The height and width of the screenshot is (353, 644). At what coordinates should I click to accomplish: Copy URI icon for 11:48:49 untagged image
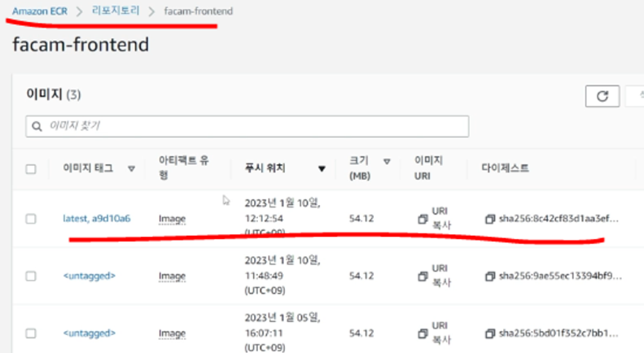coord(423,277)
